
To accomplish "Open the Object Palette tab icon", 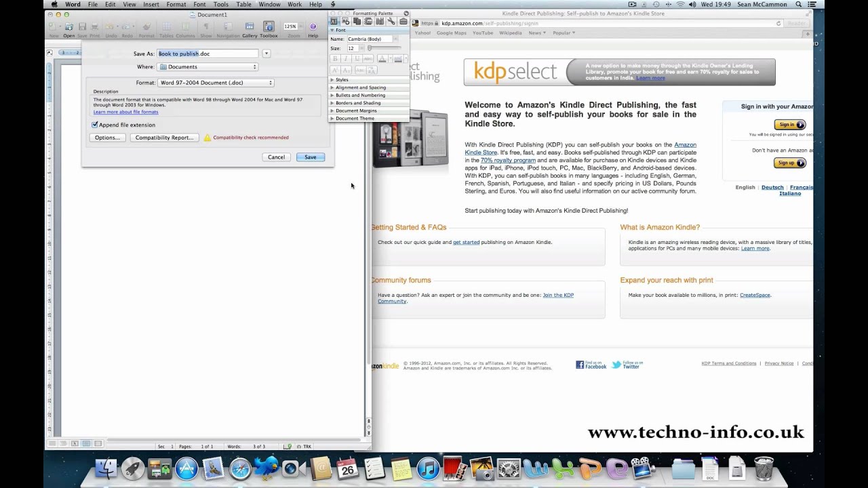I will click(345, 22).
